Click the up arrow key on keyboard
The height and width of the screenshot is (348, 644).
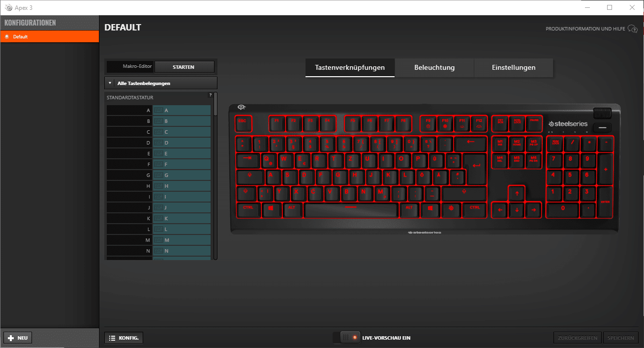[517, 193]
